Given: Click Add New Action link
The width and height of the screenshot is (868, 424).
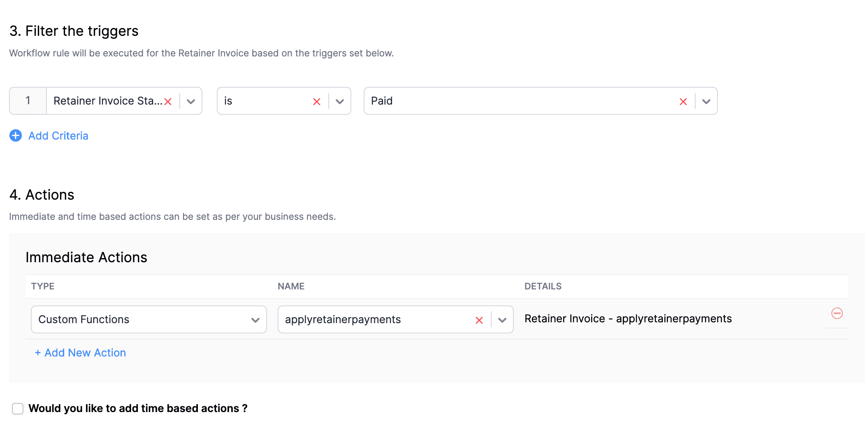Looking at the screenshot, I should (81, 353).
